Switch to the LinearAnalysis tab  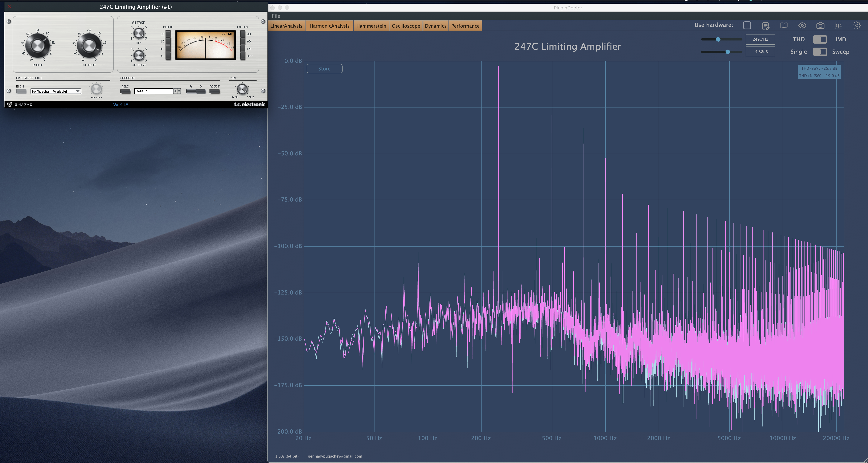(x=286, y=26)
